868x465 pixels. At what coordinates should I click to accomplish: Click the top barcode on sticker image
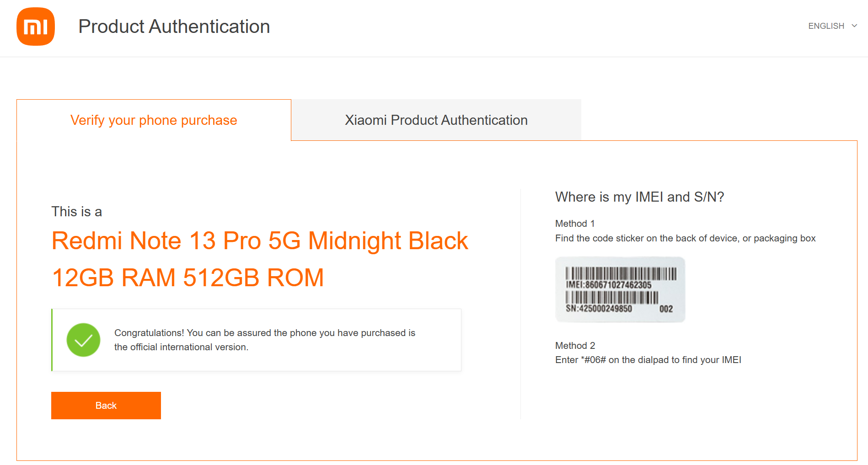point(621,273)
